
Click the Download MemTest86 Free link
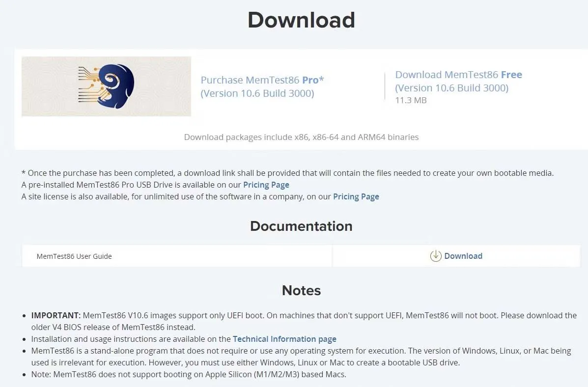[458, 75]
